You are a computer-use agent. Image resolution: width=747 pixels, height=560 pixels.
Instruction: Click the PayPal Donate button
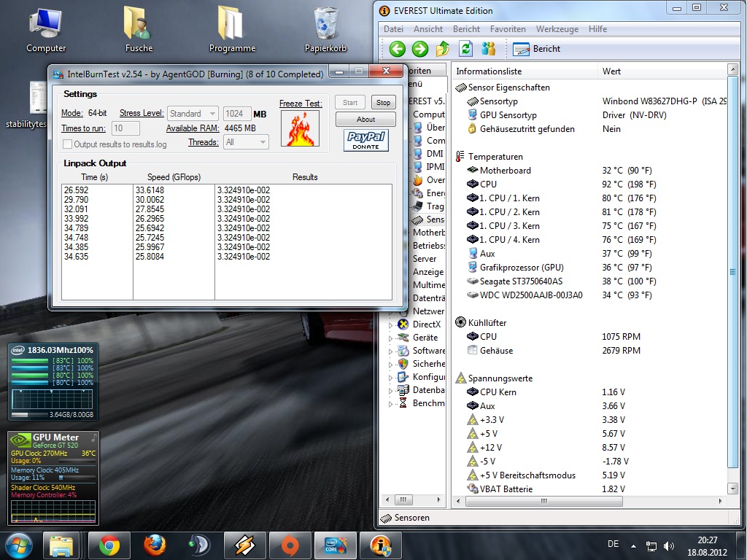click(x=366, y=141)
